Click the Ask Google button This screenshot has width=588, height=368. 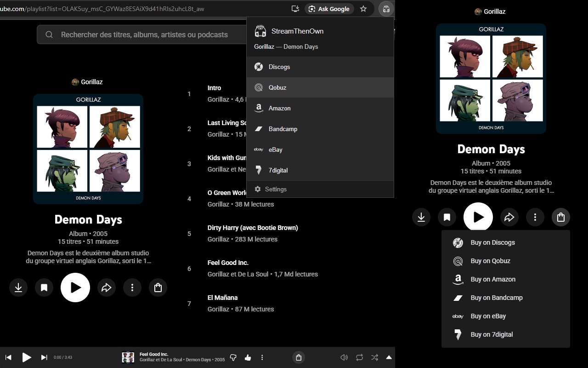pos(329,9)
